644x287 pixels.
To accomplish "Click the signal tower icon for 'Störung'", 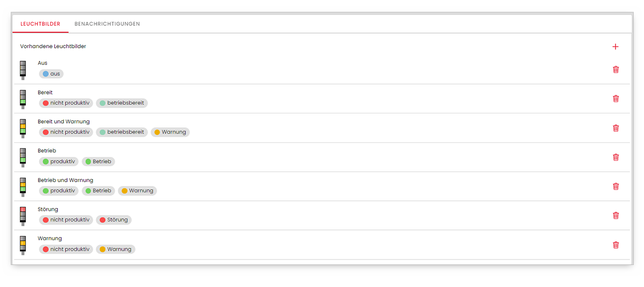I will click(23, 216).
